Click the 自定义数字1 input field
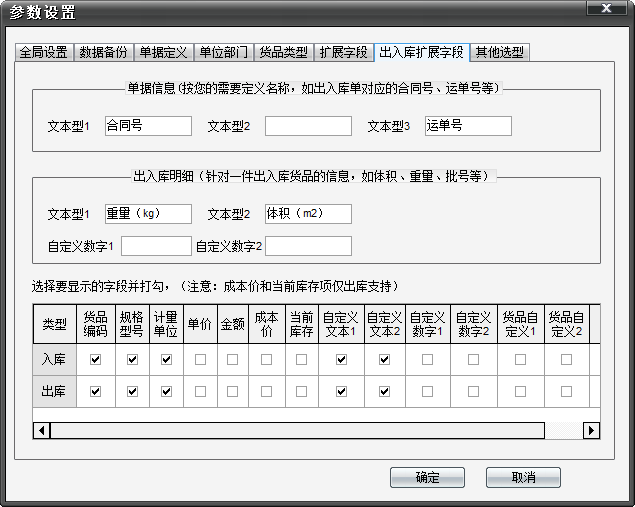635x507 pixels. [156, 246]
